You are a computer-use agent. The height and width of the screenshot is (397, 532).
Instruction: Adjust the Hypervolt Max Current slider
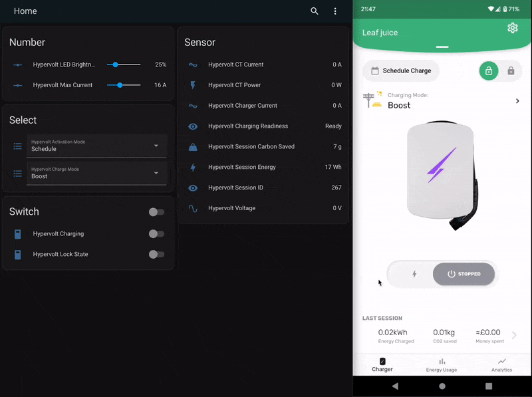click(124, 85)
